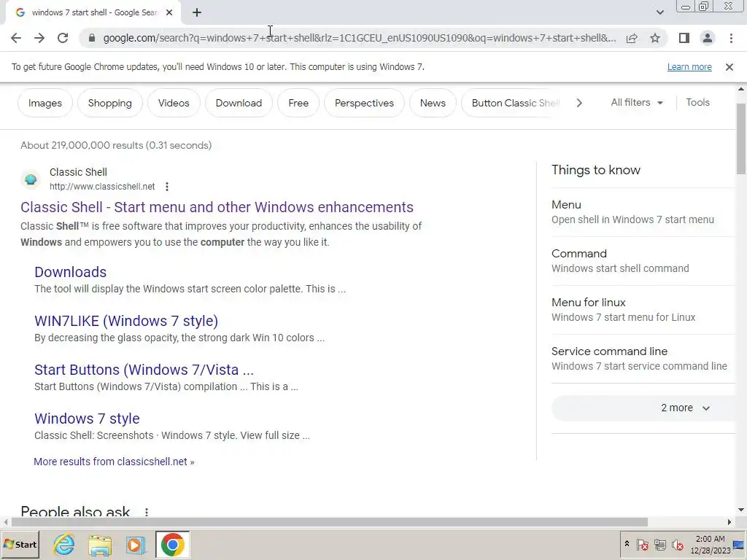View more results from classicshell.net

tap(114, 462)
